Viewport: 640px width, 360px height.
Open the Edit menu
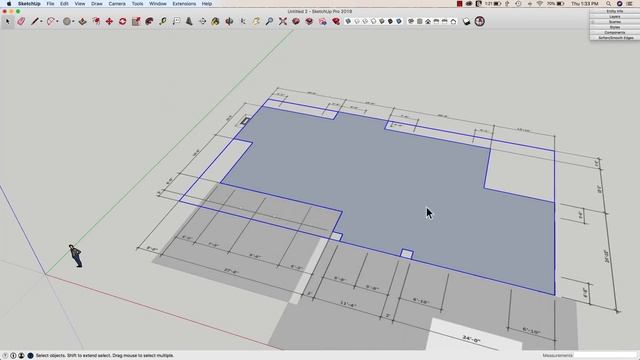point(64,4)
